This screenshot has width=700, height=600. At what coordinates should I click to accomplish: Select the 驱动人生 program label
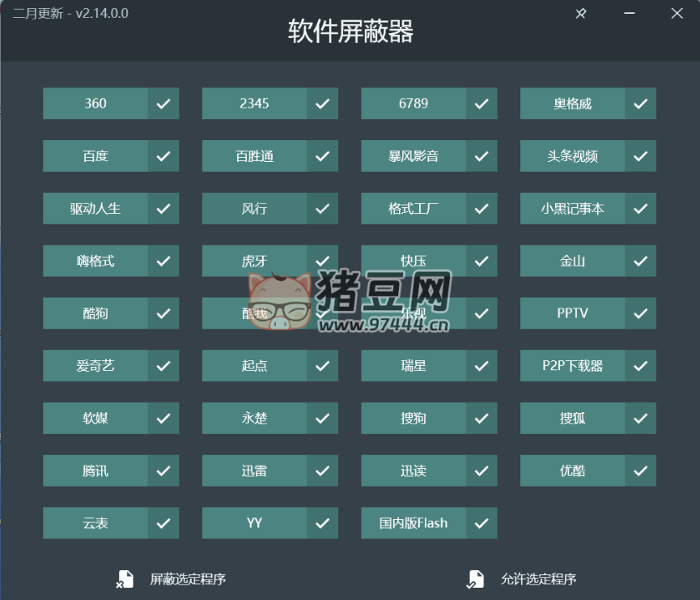[x=95, y=209]
